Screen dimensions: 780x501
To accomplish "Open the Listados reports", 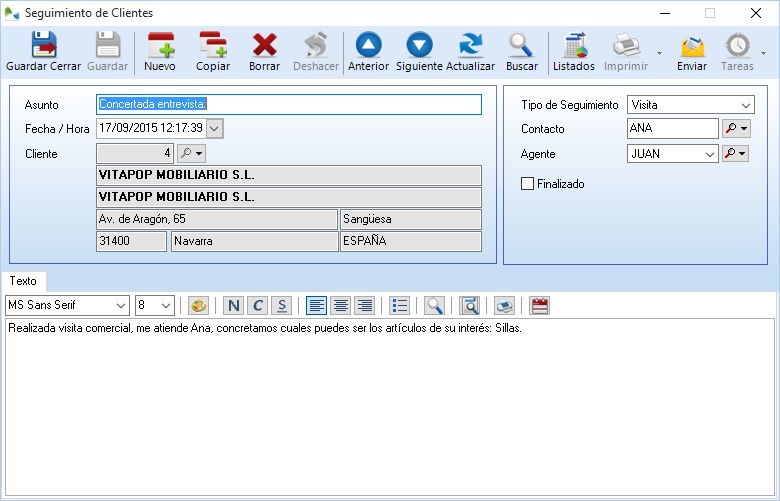I will point(574,52).
